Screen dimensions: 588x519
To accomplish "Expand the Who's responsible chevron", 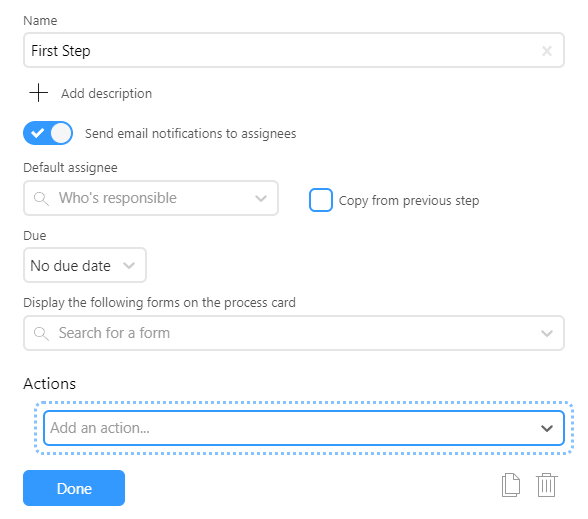I will click(x=261, y=198).
